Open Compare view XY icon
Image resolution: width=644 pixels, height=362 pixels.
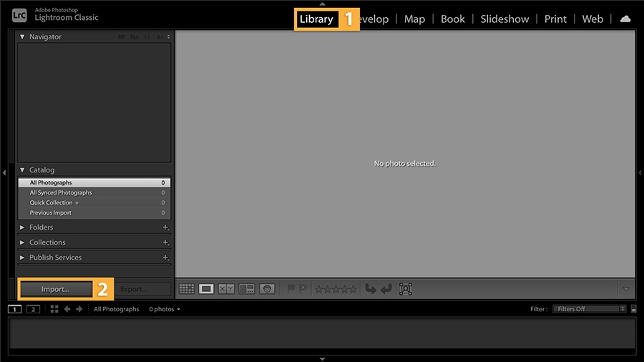point(226,289)
